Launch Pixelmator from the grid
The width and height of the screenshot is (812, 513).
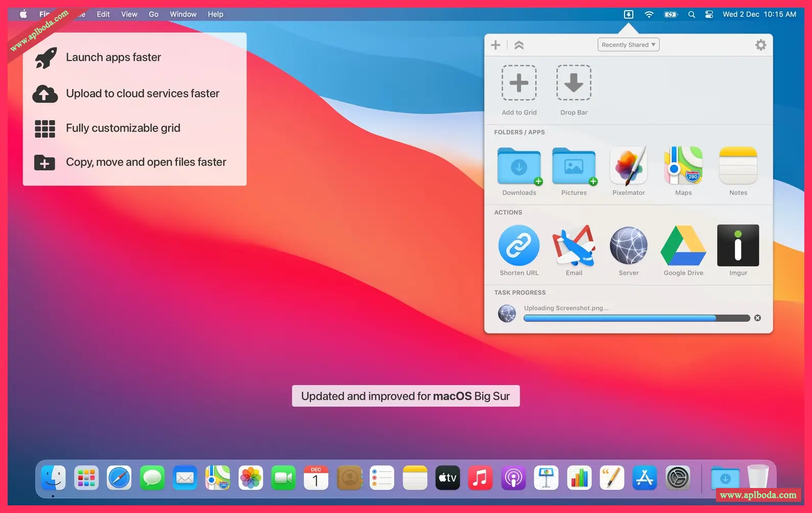629,166
